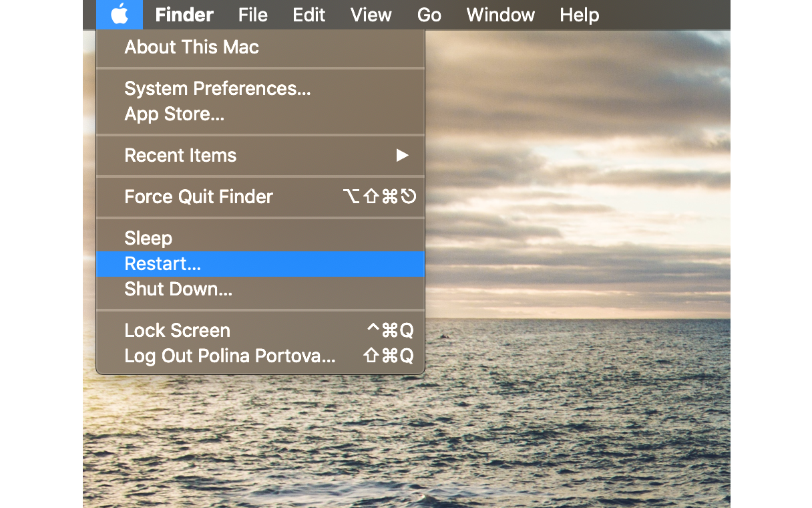
Task: Open the View menu
Action: pos(371,15)
